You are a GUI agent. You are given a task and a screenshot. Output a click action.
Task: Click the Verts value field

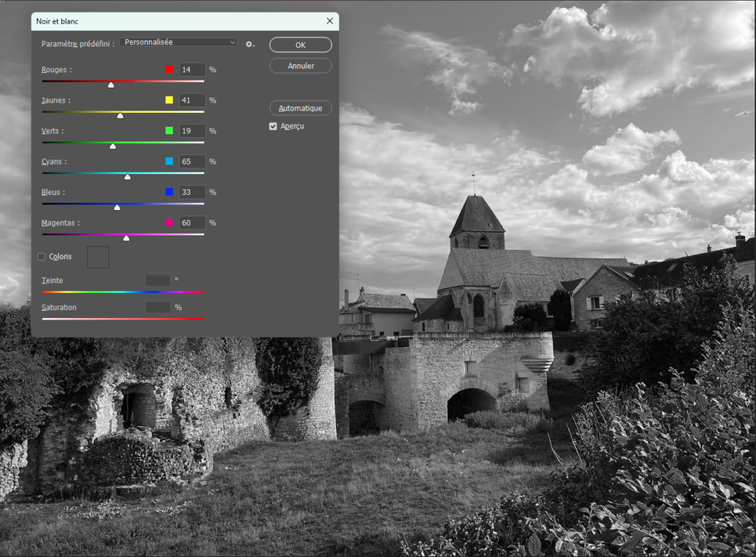(192, 131)
